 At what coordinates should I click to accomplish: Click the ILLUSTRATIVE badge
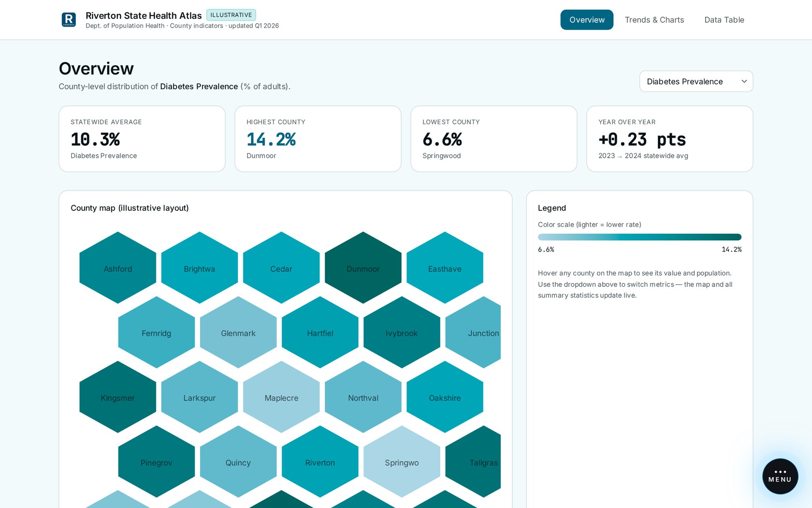tap(231, 15)
